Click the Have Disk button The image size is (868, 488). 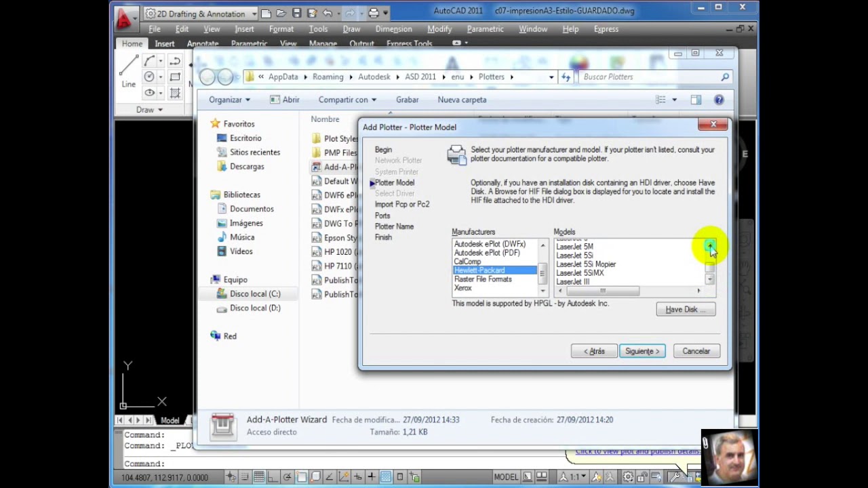tap(686, 309)
